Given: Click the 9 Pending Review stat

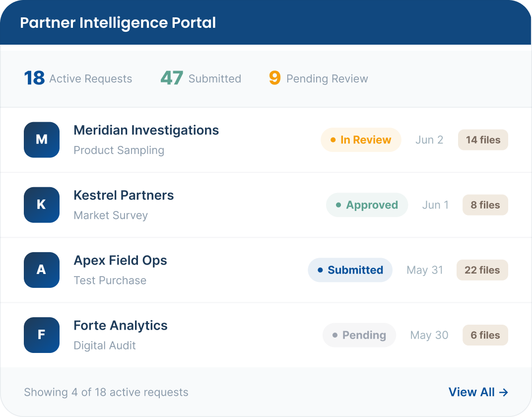Looking at the screenshot, I should pyautogui.click(x=318, y=78).
